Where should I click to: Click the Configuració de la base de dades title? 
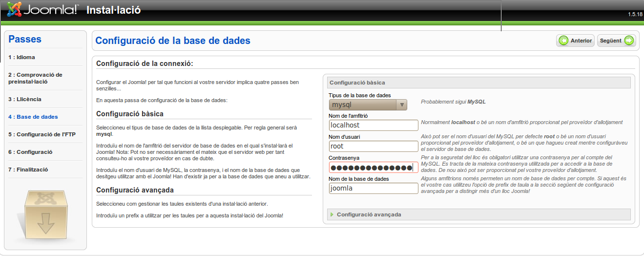[173, 41]
